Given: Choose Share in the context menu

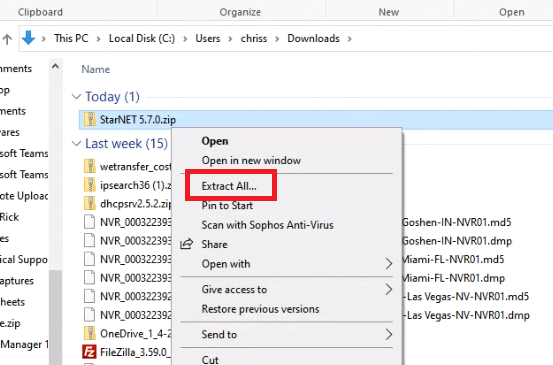Looking at the screenshot, I should (214, 244).
